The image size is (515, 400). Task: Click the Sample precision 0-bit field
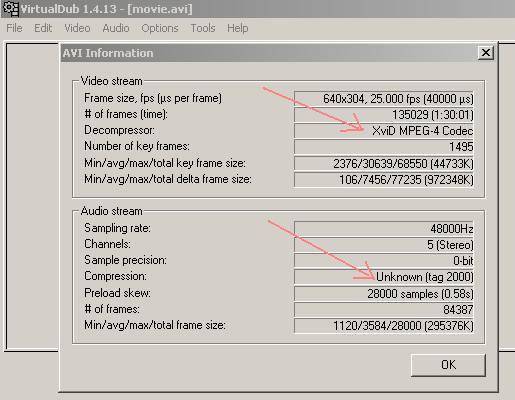tap(384, 261)
